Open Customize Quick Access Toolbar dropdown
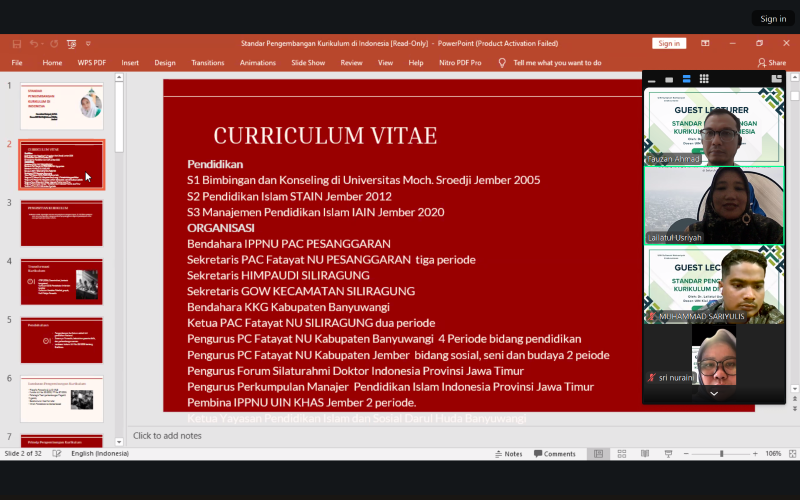Image resolution: width=800 pixels, height=500 pixels. click(88, 44)
